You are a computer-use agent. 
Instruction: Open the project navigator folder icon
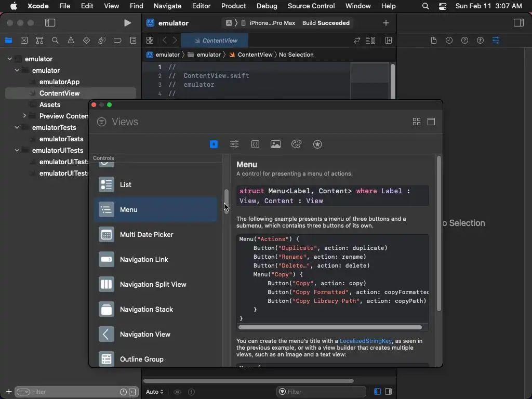8,41
